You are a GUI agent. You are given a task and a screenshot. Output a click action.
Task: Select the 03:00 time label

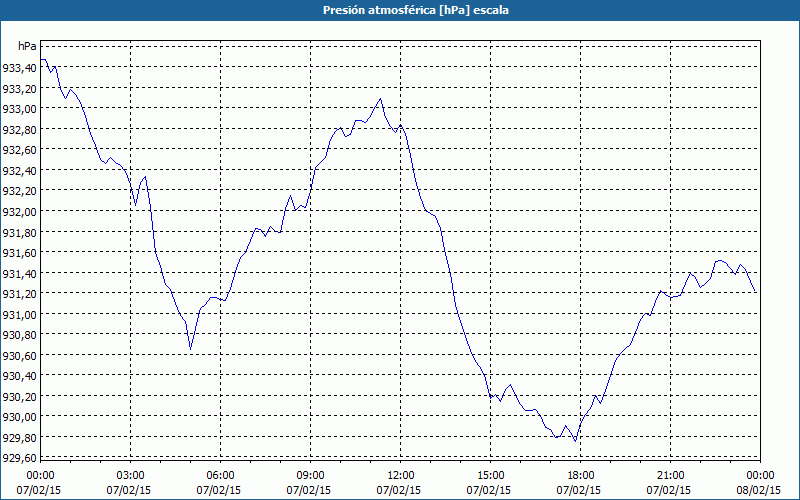[x=131, y=476]
